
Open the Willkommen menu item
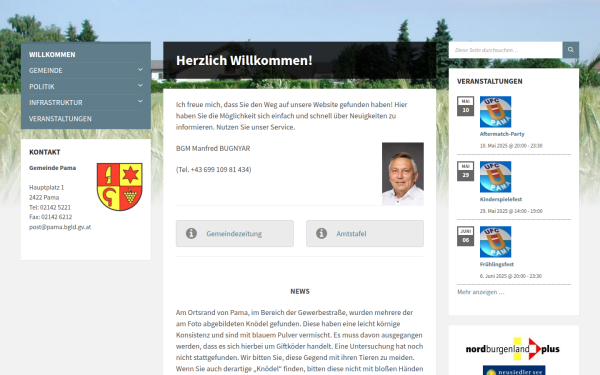(52, 55)
